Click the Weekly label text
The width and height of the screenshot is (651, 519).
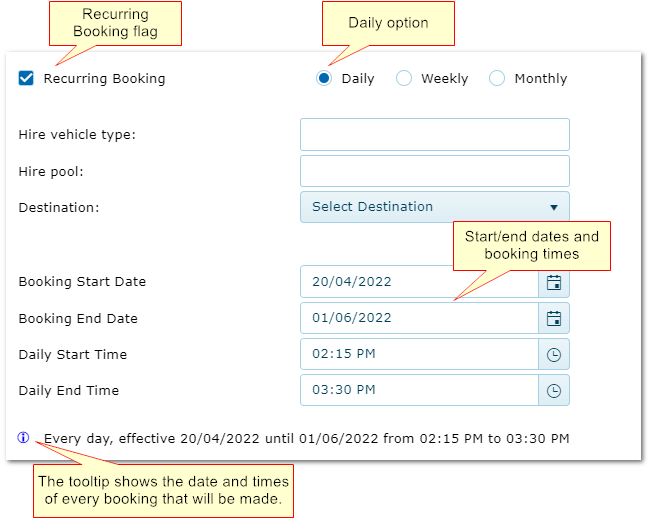coord(444,78)
